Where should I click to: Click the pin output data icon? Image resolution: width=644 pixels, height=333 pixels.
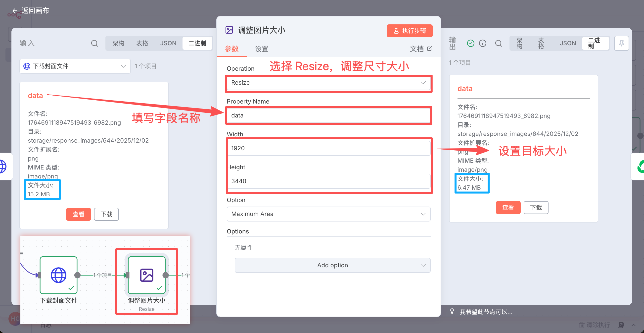(621, 43)
